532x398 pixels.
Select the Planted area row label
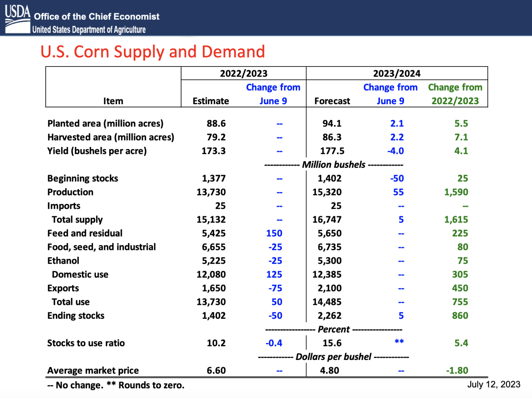click(x=105, y=124)
